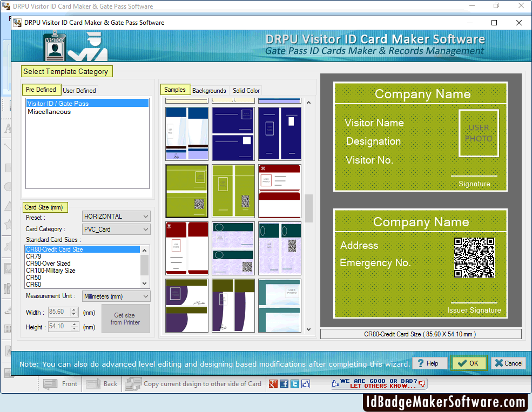This screenshot has height=412, width=532.
Task: Click the card sizes list scroll up arrow
Action: coord(145,250)
